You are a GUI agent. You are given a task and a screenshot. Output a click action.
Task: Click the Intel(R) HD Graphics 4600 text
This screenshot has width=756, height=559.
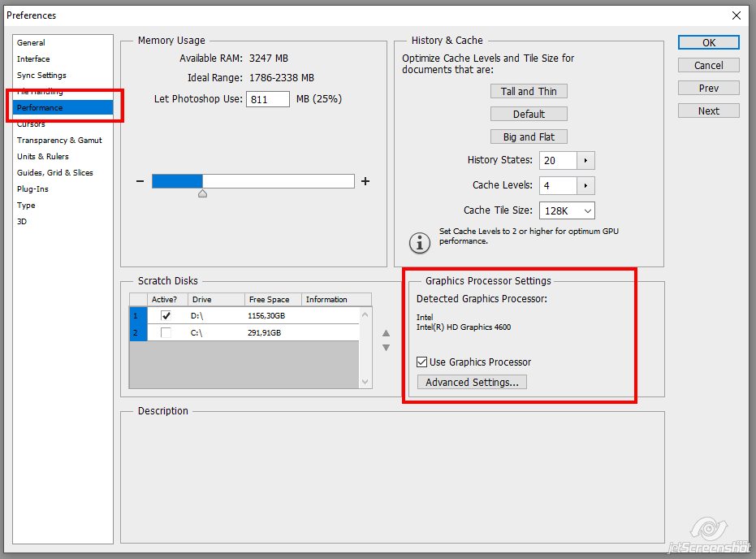click(x=464, y=327)
